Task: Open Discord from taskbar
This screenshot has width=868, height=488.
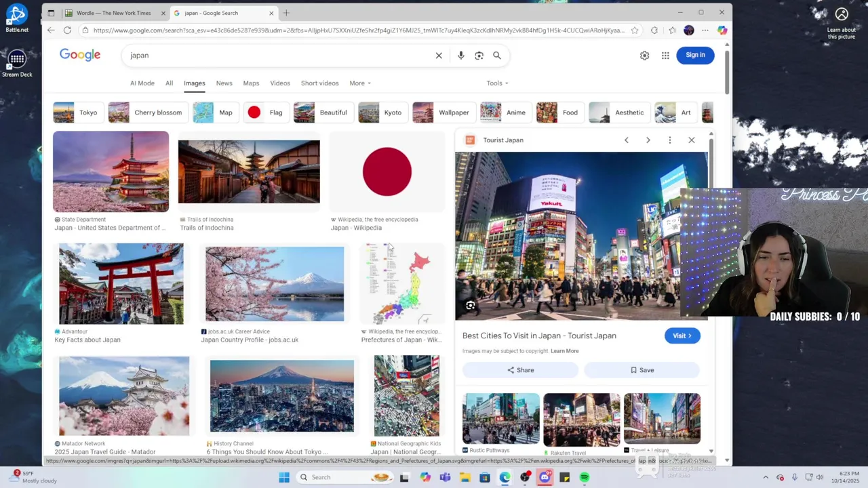Action: point(545,477)
